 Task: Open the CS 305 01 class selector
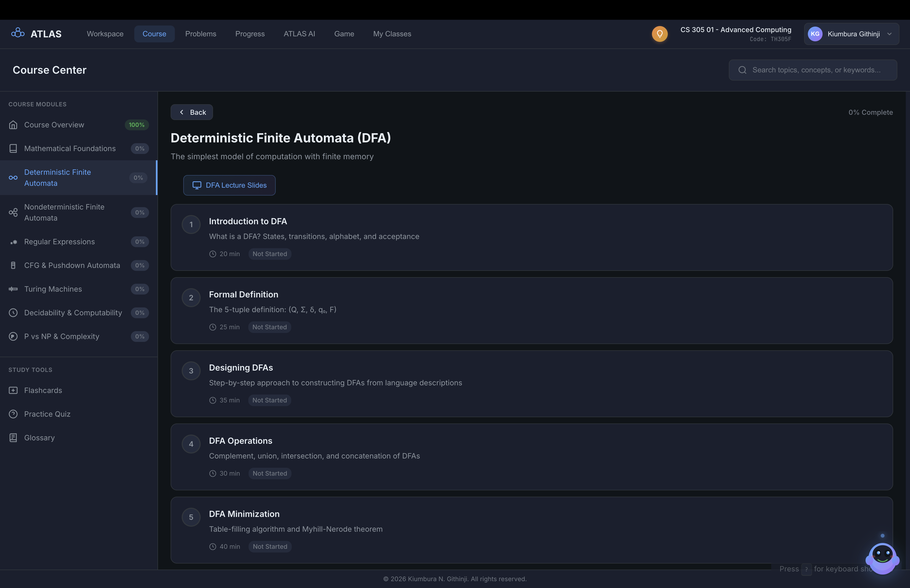click(735, 34)
